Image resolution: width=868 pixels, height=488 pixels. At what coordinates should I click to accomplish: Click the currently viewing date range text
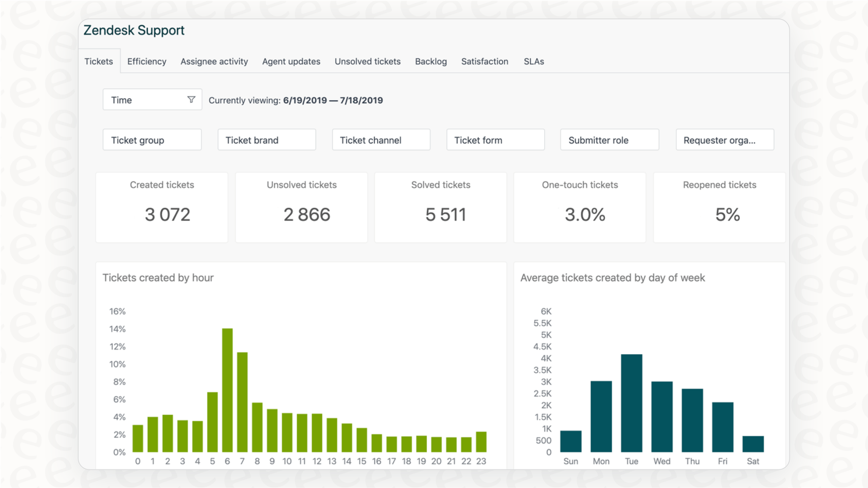point(333,100)
